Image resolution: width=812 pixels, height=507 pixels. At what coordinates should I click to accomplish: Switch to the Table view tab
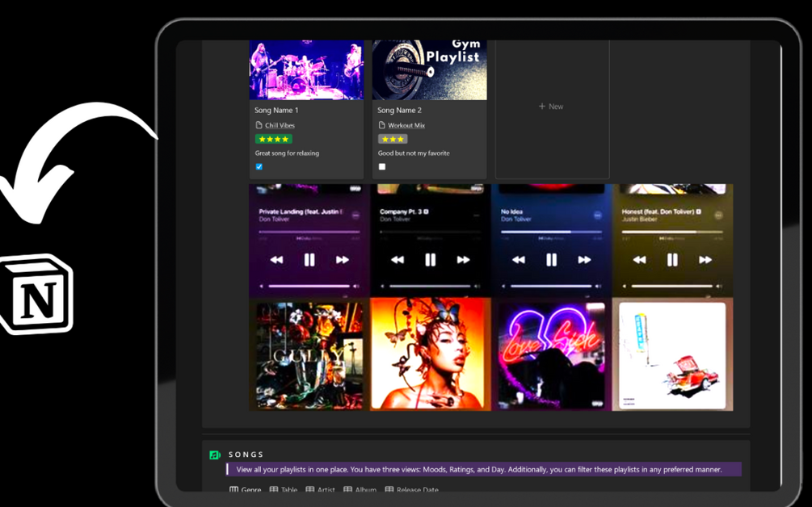click(x=284, y=490)
